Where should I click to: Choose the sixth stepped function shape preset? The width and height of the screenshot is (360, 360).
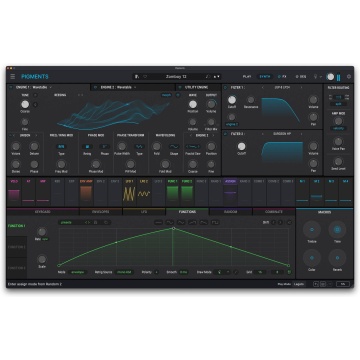pos(215,222)
